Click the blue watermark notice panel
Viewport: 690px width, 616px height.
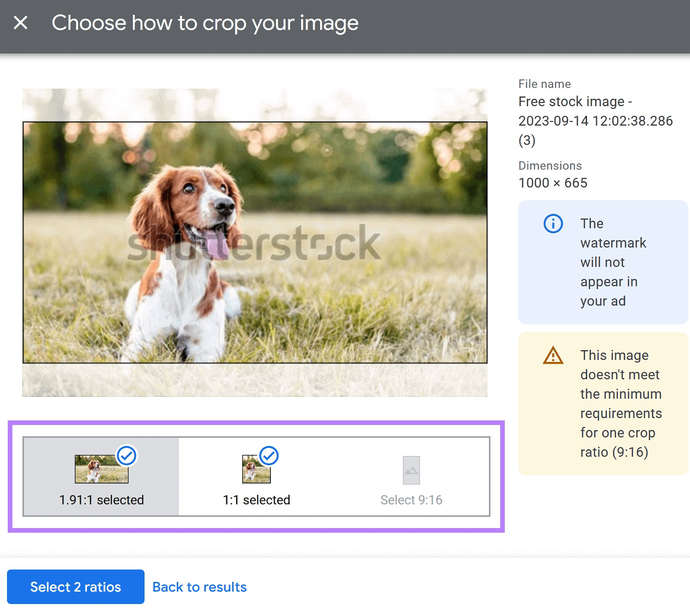[x=603, y=261]
